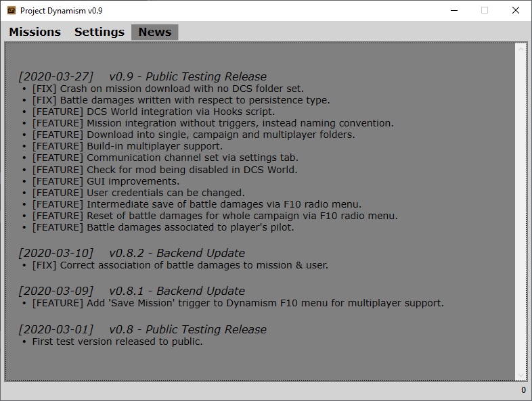This screenshot has height=401, width=532.
Task: Click the vertical scrollbar track in news panel
Action: pos(520,210)
